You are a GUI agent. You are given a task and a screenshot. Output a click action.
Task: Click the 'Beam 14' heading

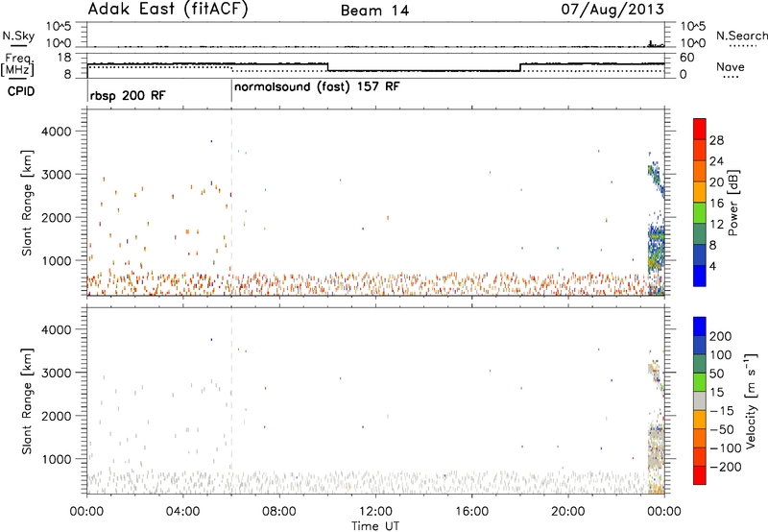click(374, 11)
